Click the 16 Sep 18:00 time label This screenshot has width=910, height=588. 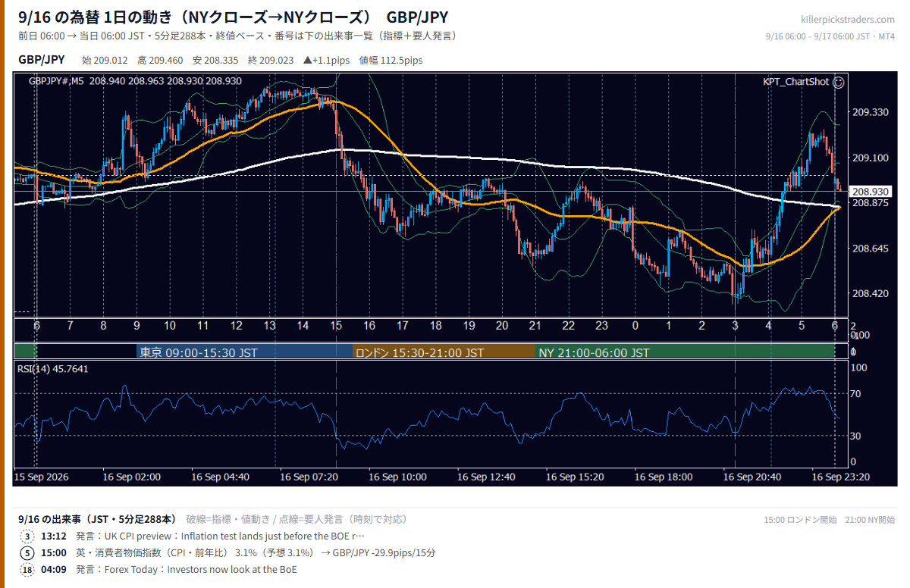click(x=663, y=477)
